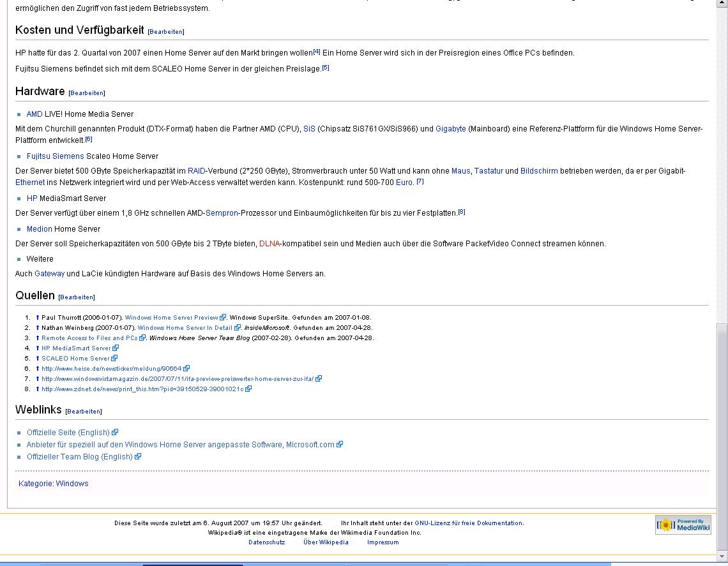Open Offizielle Seite (English) weblink
The height and width of the screenshot is (566, 728).
68,433
